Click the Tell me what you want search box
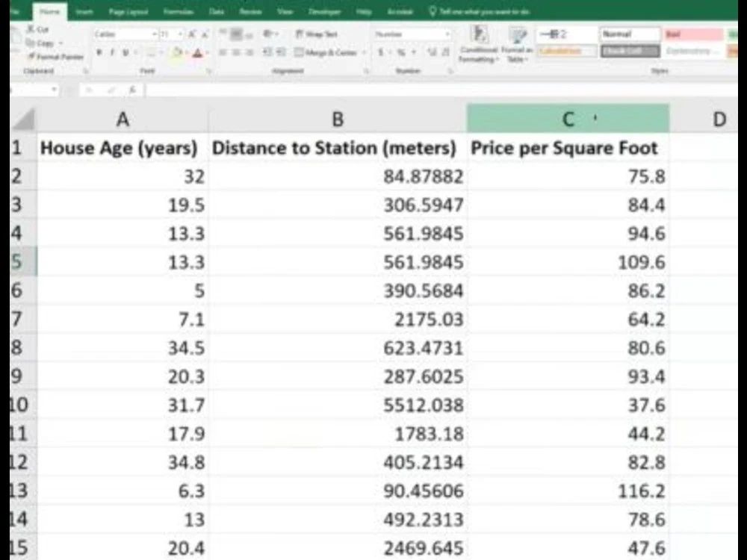The height and width of the screenshot is (560, 747). (x=480, y=11)
